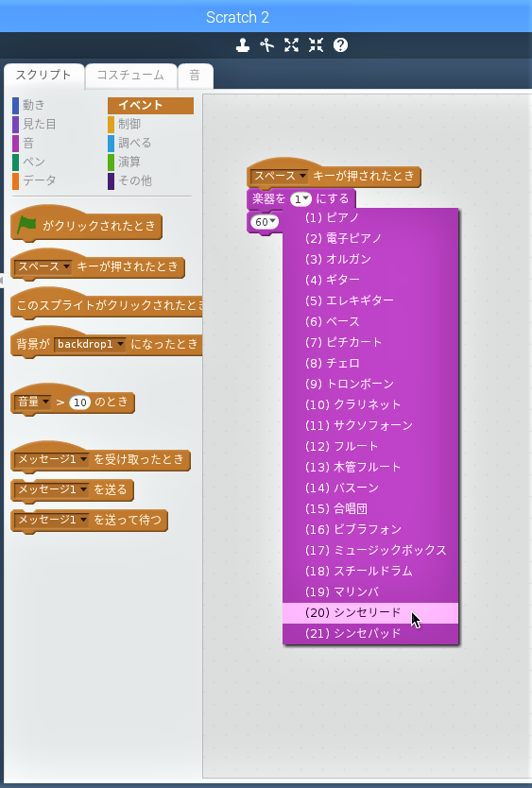
Task: Choose (1) ピアノ from instrument list
Action: 370,217
